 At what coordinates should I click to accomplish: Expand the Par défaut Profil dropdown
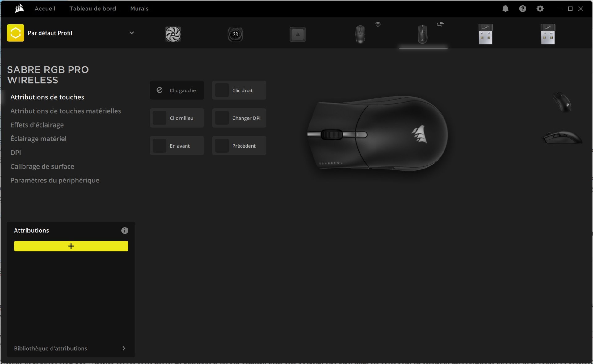(x=132, y=33)
